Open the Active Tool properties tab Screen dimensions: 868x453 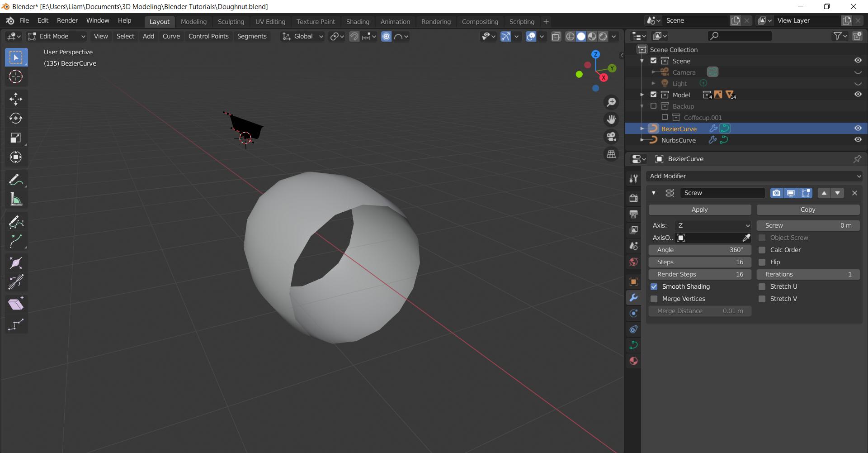pyautogui.click(x=633, y=179)
